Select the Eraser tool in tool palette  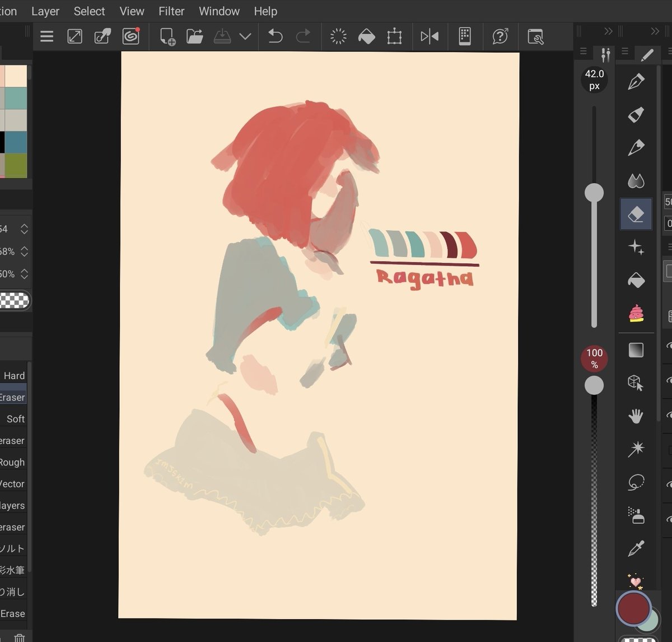[x=636, y=214]
